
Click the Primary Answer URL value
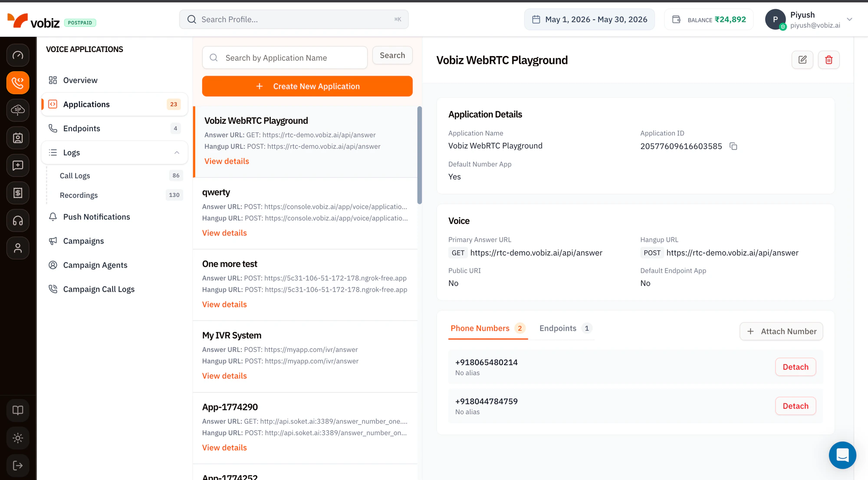[536, 253]
